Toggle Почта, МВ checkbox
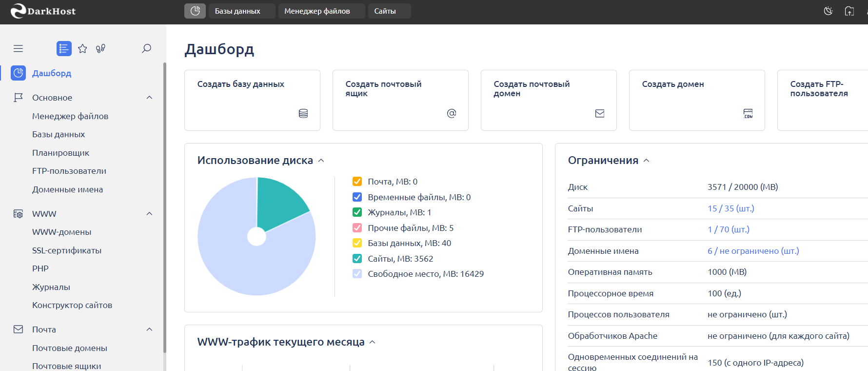868x371 pixels. coord(357,182)
